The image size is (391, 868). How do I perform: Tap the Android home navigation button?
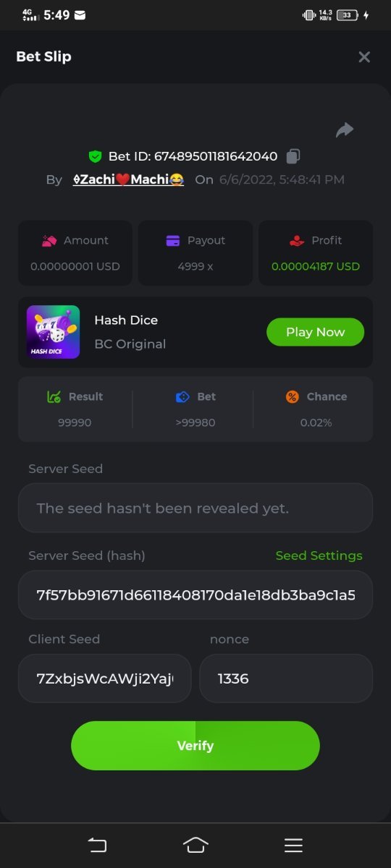point(195,845)
